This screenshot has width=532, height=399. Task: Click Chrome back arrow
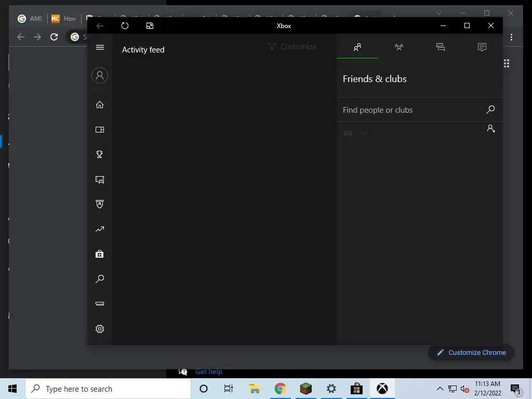pyautogui.click(x=21, y=37)
